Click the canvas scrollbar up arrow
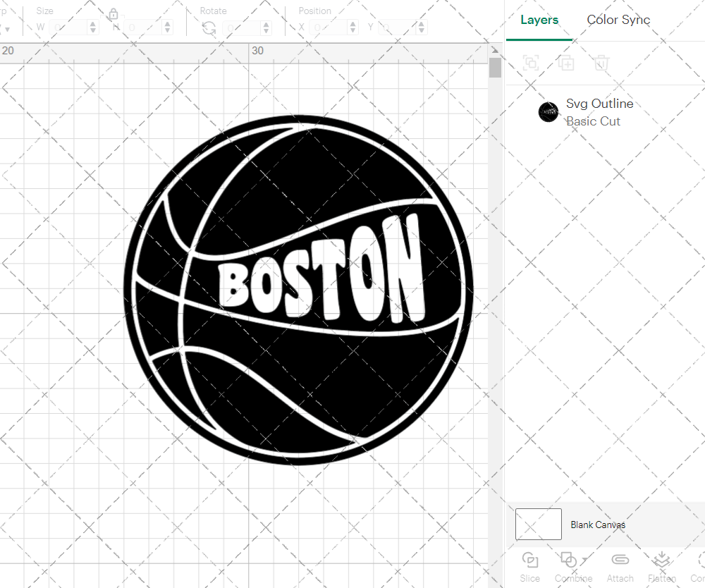This screenshot has width=705, height=588. [495, 50]
